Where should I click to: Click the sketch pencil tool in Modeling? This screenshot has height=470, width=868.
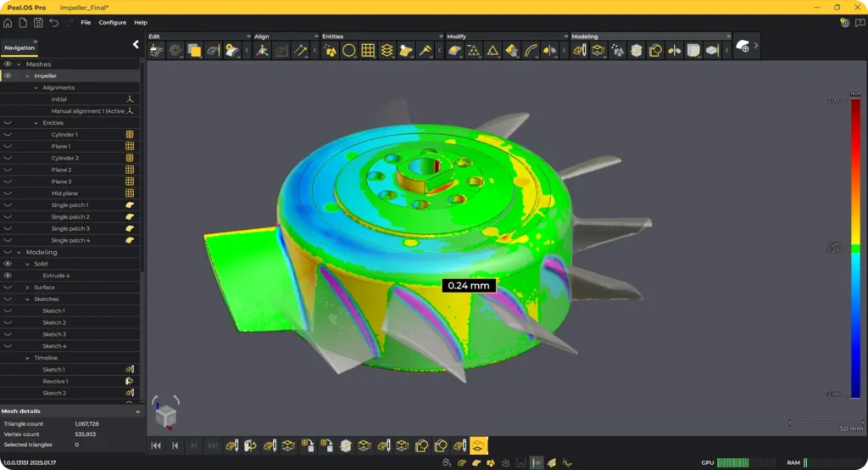pyautogui.click(x=579, y=51)
